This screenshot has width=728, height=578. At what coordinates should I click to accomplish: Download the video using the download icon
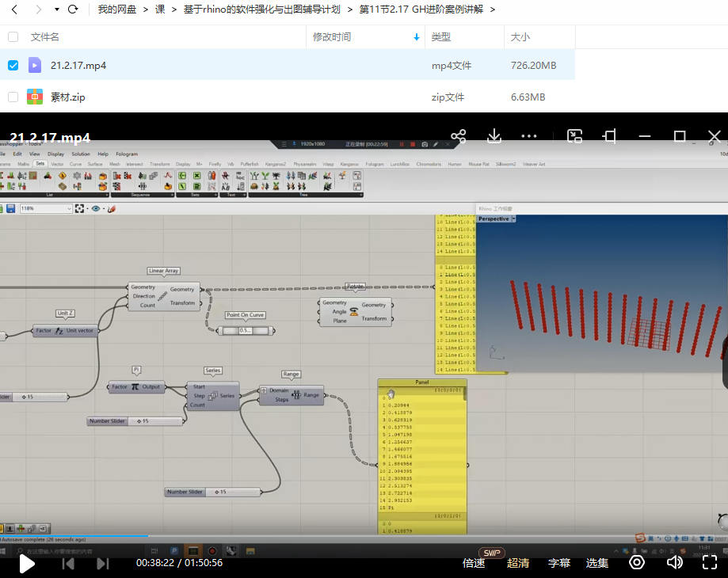[x=494, y=136]
